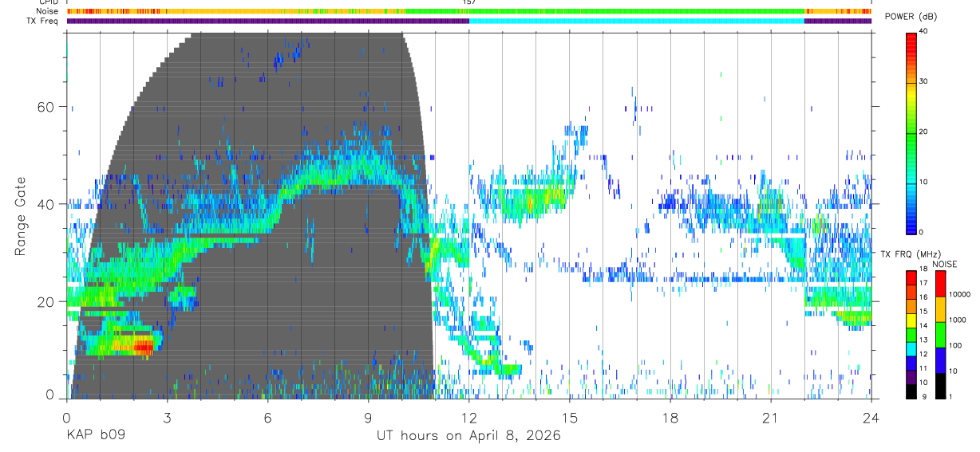980x452 pixels.
Task: Click the x-axis tick label '3'
Action: point(167,418)
